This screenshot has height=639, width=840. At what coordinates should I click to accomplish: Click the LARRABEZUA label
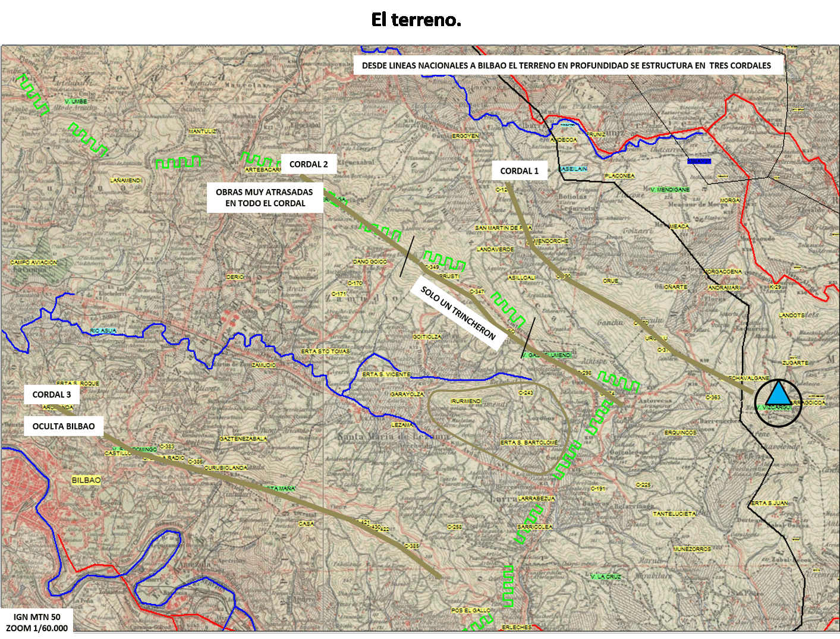(537, 499)
